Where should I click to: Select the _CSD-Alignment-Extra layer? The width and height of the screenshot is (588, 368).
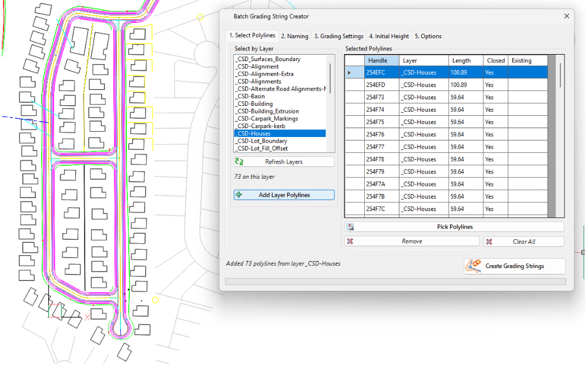click(280, 74)
